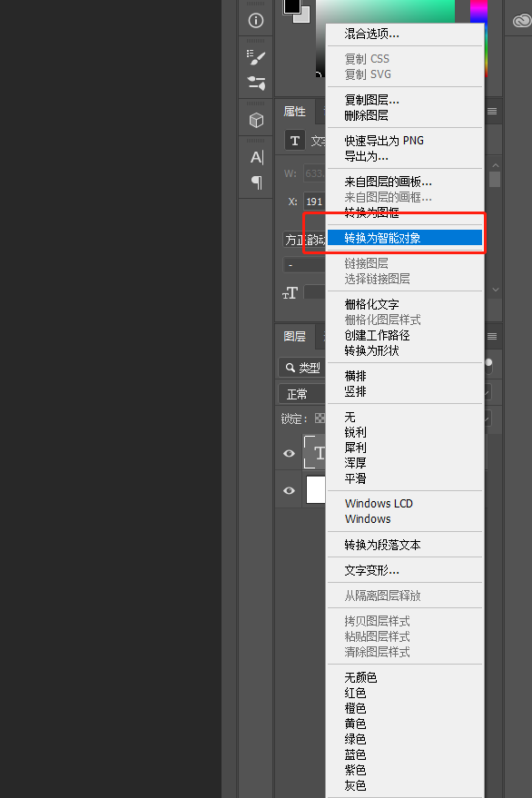532x798 pixels.
Task: Click inside the green color picker field
Action: 385,11
